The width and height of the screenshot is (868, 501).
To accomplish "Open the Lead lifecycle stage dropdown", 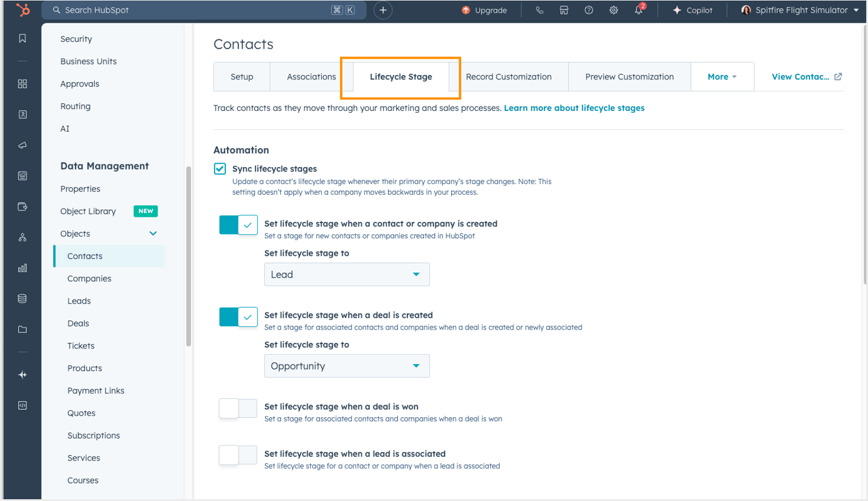I will [346, 274].
